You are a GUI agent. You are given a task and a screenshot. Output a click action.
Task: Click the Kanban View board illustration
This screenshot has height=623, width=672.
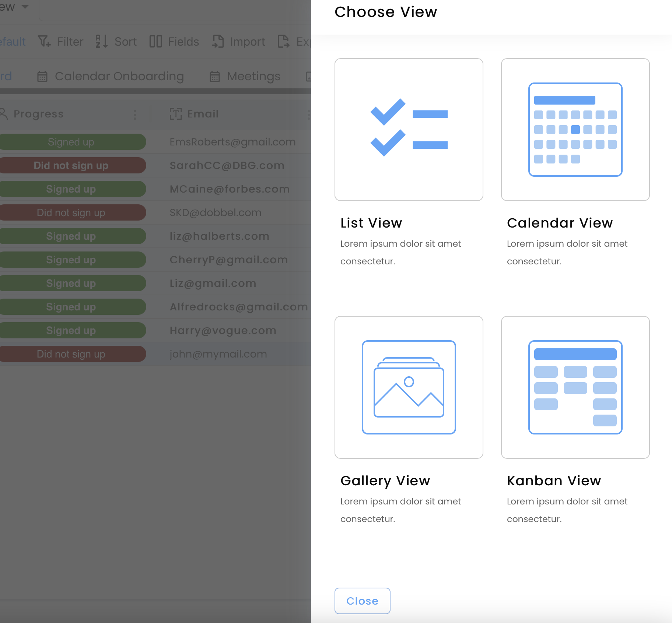click(575, 387)
